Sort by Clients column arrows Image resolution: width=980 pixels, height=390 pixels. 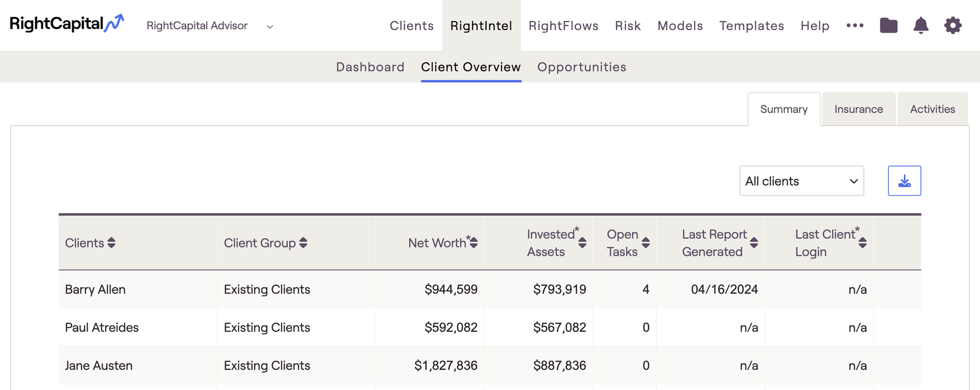(111, 243)
